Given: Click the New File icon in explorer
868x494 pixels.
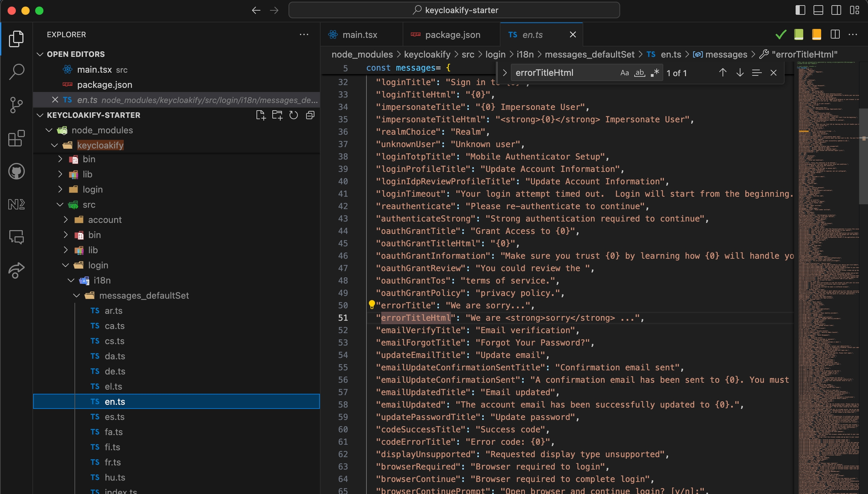Looking at the screenshot, I should (x=260, y=115).
